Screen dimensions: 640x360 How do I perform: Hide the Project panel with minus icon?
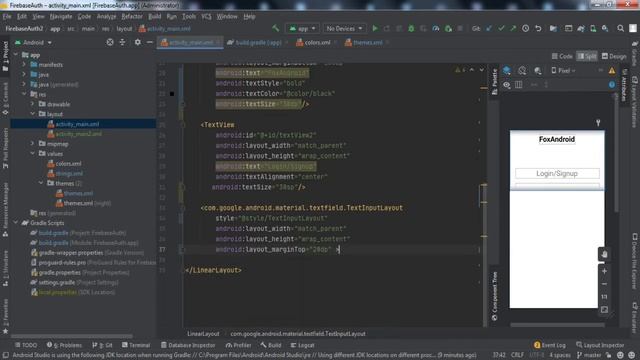click(150, 42)
